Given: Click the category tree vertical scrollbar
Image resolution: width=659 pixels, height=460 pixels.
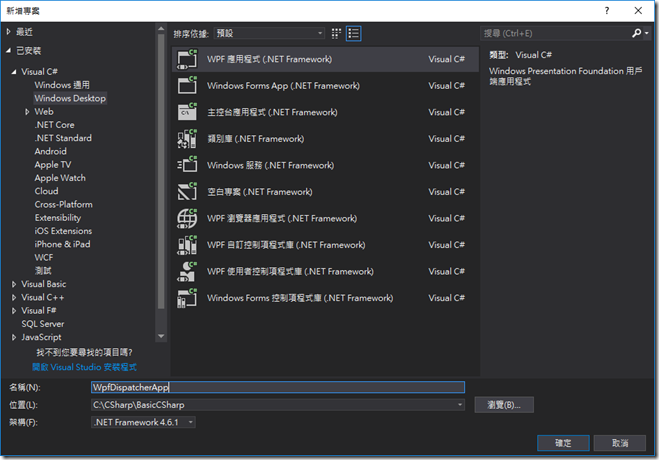Looking at the screenshot, I should [161, 172].
